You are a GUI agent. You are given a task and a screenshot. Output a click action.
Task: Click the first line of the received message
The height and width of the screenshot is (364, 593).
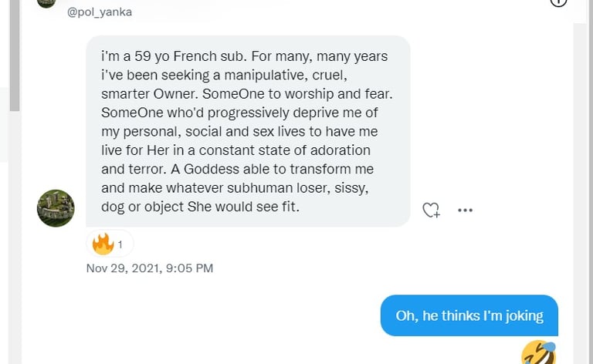(244, 57)
